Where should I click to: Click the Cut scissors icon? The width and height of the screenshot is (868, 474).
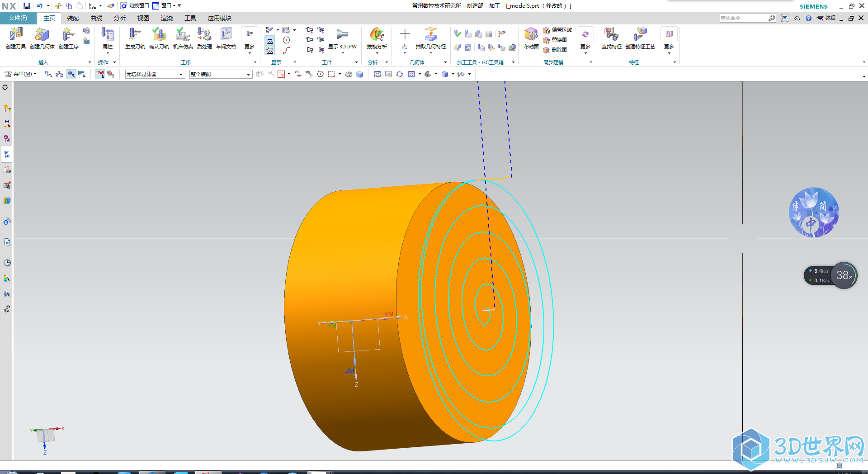[x=58, y=6]
